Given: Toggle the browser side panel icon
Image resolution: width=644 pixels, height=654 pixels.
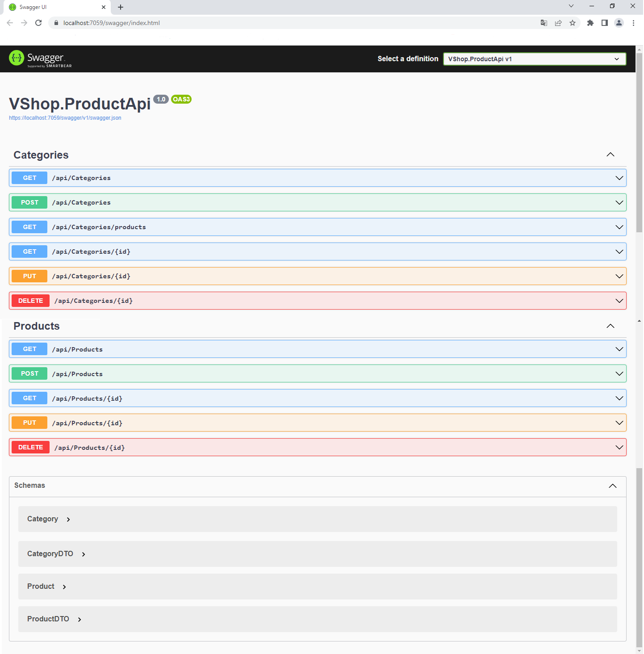Looking at the screenshot, I should [605, 23].
